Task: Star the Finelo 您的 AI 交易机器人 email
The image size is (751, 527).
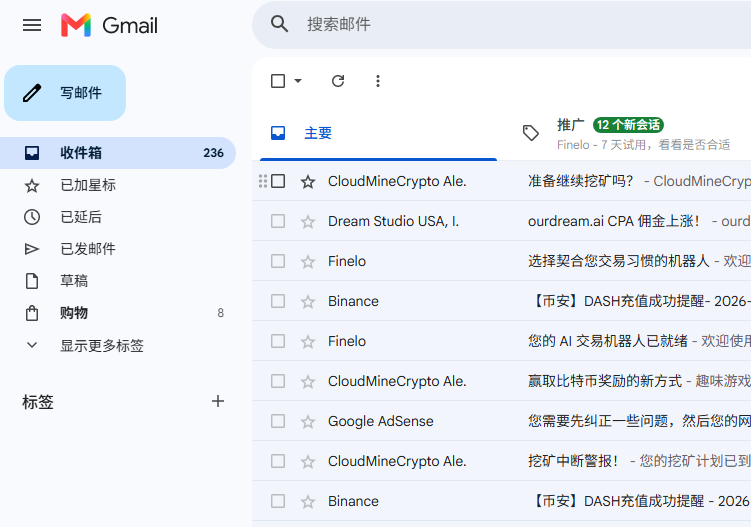Action: click(308, 342)
